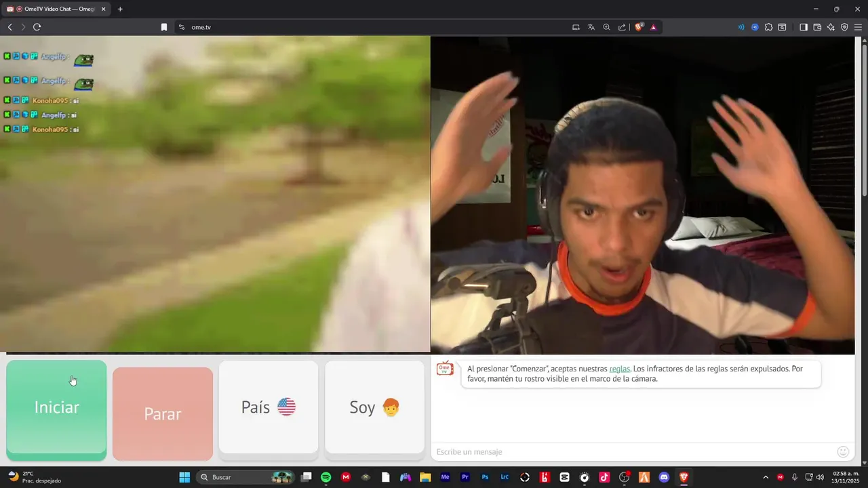Viewport: 868px width, 488px height.
Task: Open volume control in system tray
Action: [x=820, y=477]
